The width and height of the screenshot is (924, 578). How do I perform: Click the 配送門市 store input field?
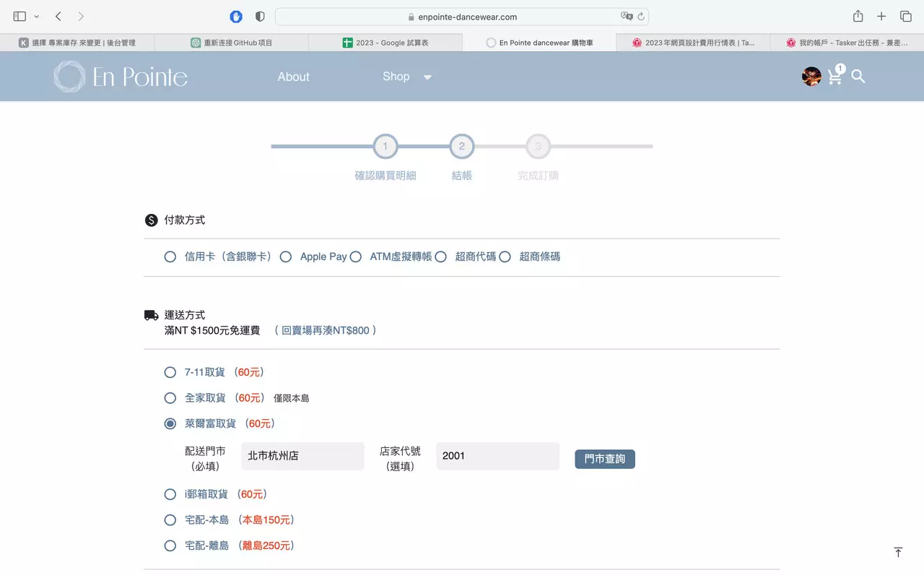(302, 456)
